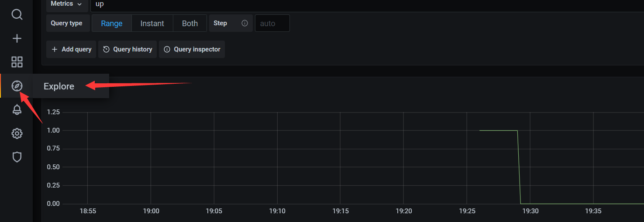Open Query history
The image size is (644, 222).
coord(127,49)
